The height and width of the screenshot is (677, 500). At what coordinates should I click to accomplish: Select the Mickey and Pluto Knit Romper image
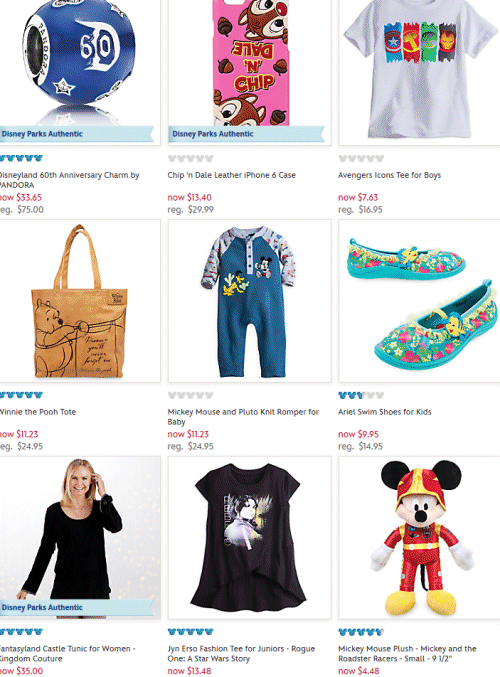pos(250,301)
